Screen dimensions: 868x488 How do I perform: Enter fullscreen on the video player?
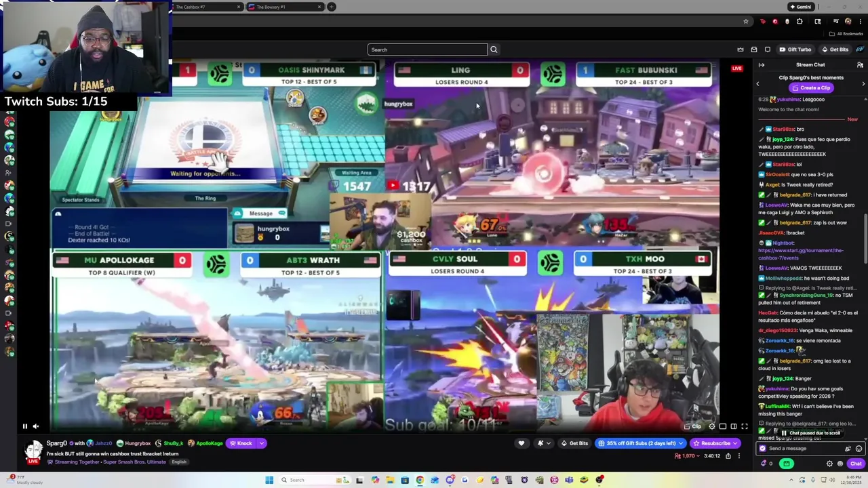tap(744, 426)
